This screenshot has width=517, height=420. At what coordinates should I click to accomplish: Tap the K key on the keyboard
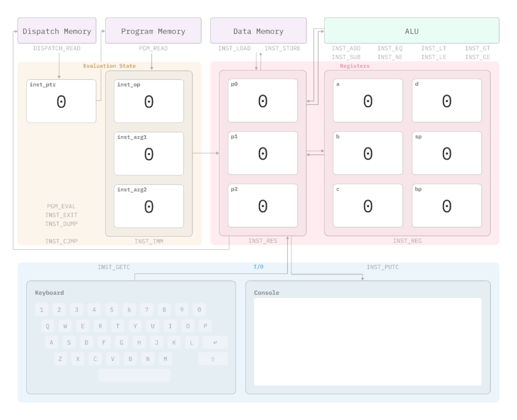click(174, 343)
